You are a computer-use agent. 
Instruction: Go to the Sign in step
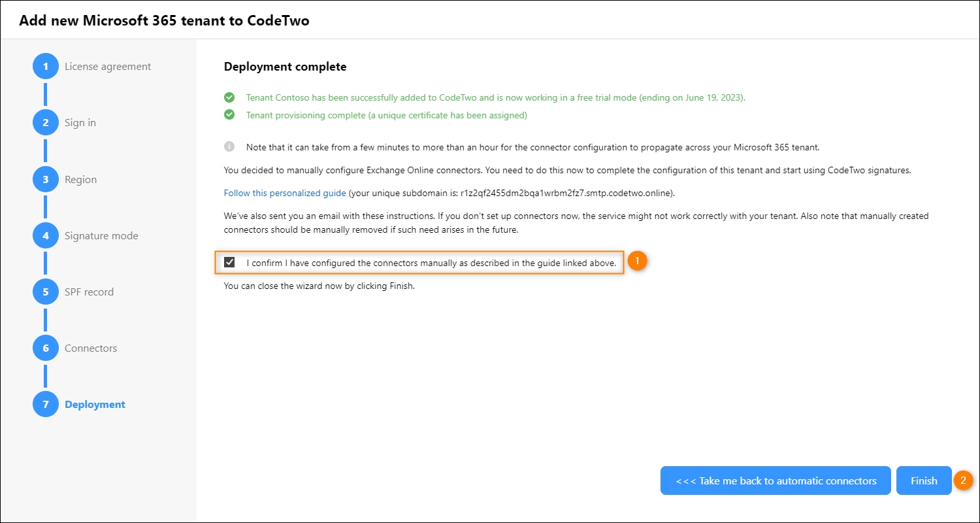[x=80, y=123]
